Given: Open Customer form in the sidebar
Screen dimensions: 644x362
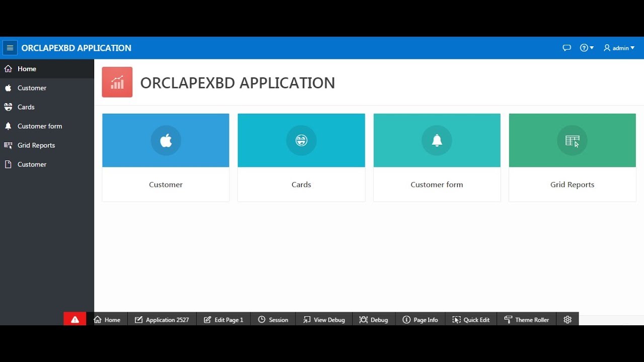Looking at the screenshot, I should [47, 126].
